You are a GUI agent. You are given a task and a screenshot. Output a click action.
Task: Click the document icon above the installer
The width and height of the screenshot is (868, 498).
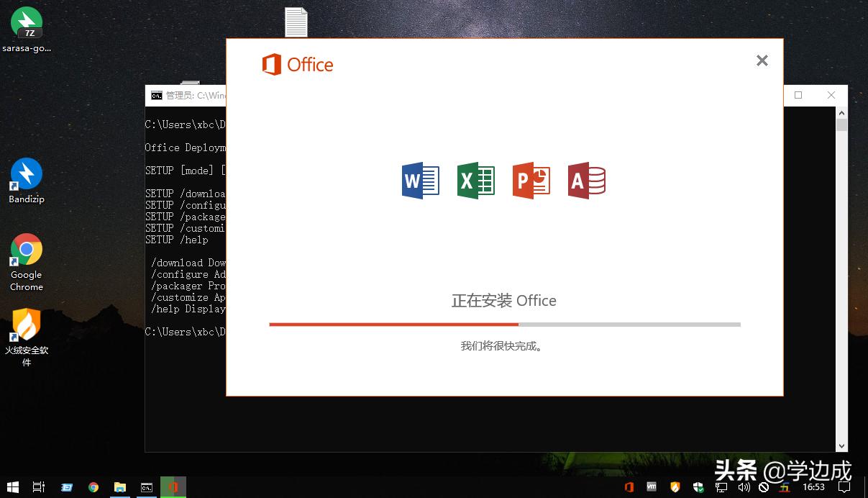[296, 22]
